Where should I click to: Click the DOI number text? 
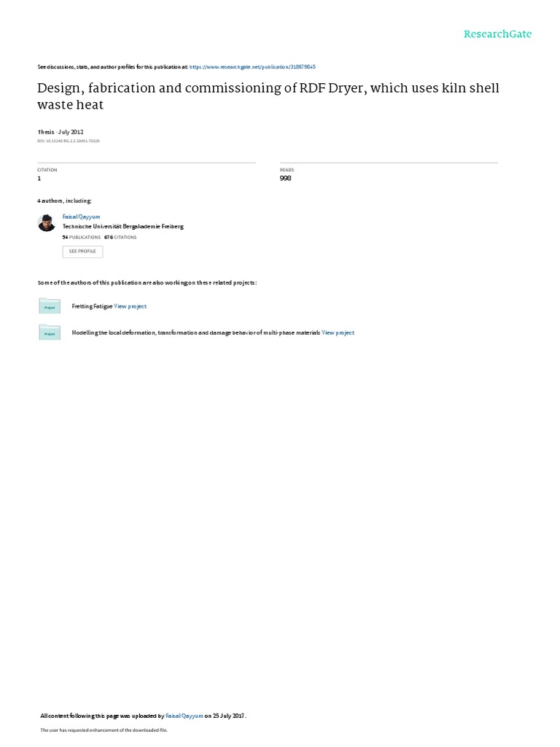pos(69,141)
